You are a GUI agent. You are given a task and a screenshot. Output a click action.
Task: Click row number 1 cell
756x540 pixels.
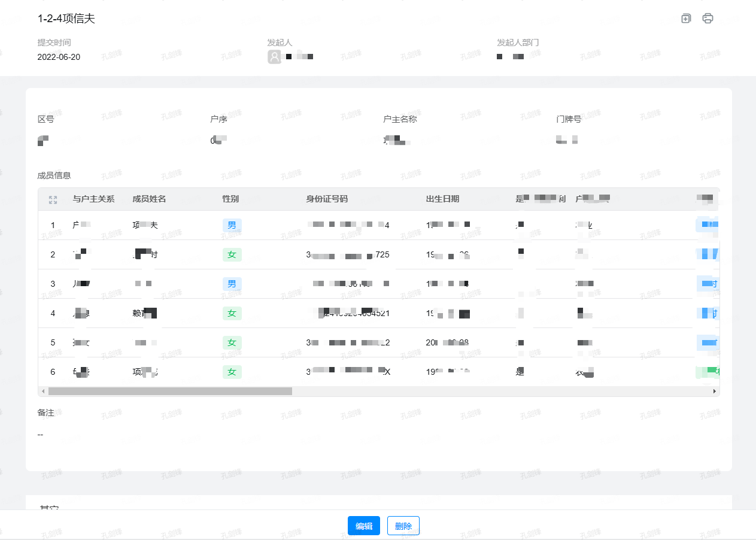(x=53, y=225)
